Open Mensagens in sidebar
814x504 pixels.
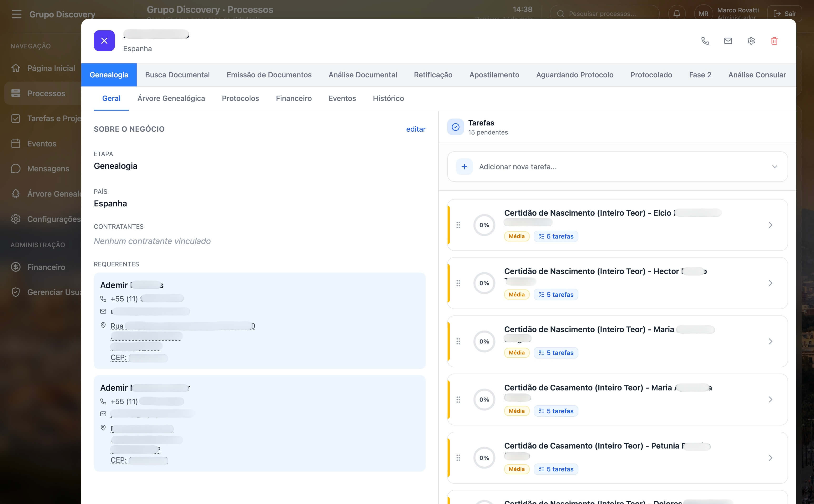43,169
